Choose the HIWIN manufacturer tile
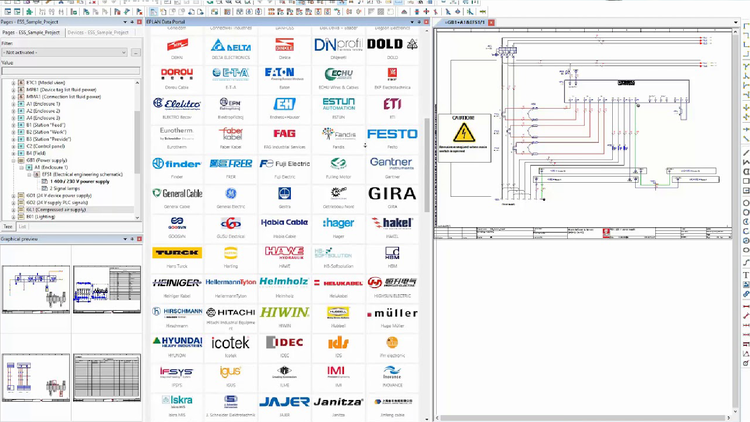Viewport: 750px width, 422px height. point(284,313)
